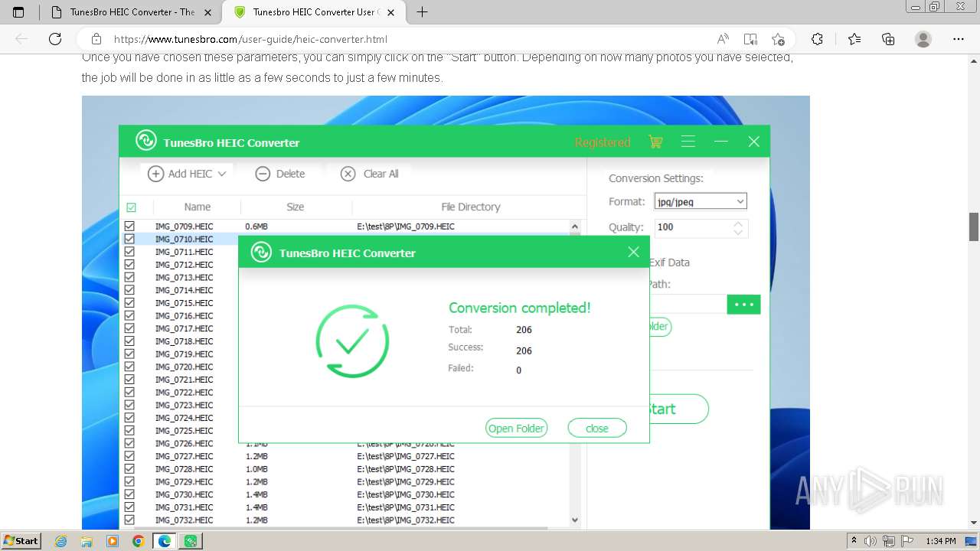The image size is (980, 551).
Task: Toggle checkbox for IMG_0718.HEIC
Action: click(x=129, y=341)
